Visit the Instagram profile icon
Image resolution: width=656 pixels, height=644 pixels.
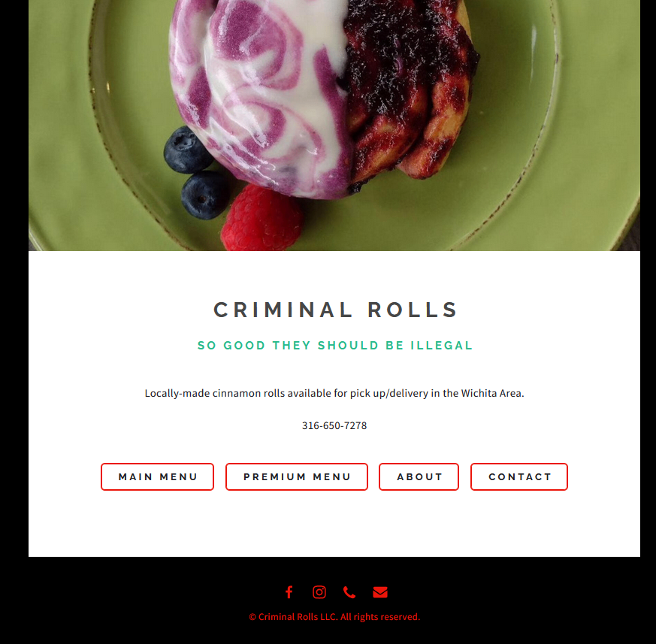319,592
